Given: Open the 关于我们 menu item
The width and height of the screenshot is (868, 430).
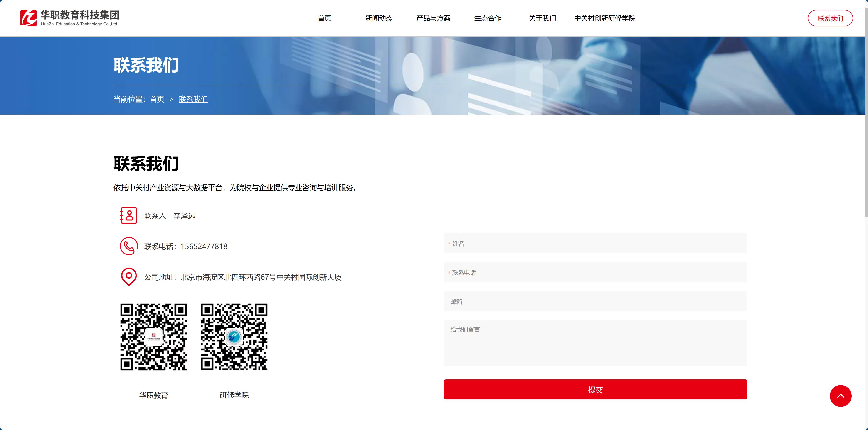Looking at the screenshot, I should pyautogui.click(x=542, y=18).
